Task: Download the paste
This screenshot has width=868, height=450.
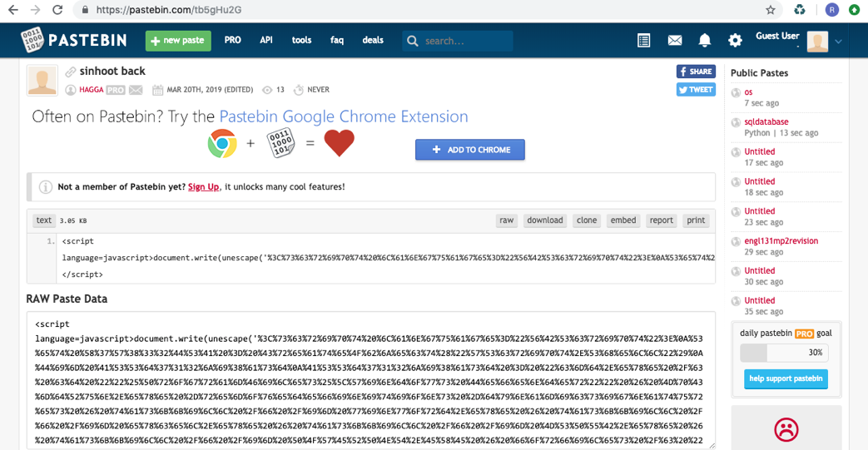Action: [x=545, y=220]
